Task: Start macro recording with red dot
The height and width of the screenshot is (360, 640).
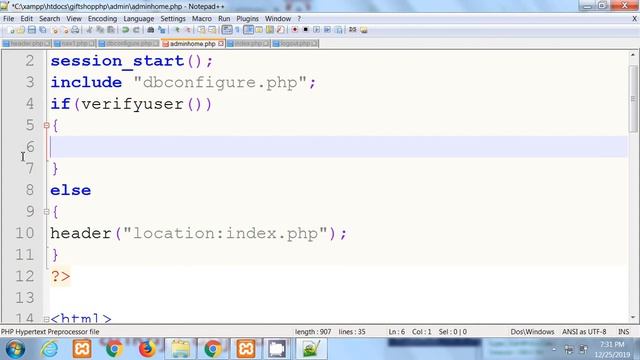Action: (x=295, y=30)
